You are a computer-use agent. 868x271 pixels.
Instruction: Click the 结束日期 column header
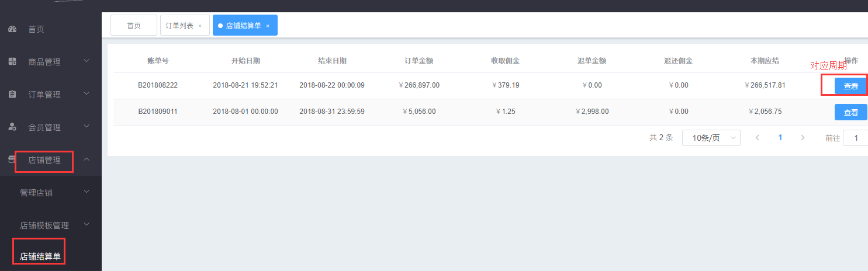click(x=332, y=61)
